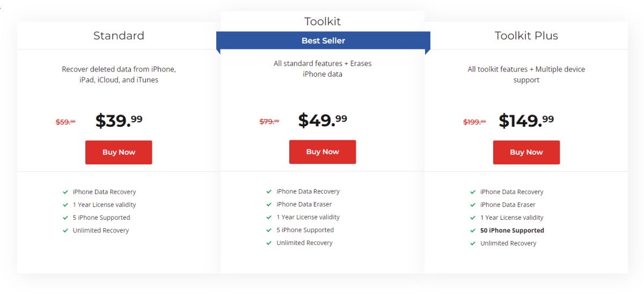Image resolution: width=644 pixels, height=296 pixels.
Task: Click checkmark beside Toolkit's iPhone Data Eraser
Action: click(269, 204)
